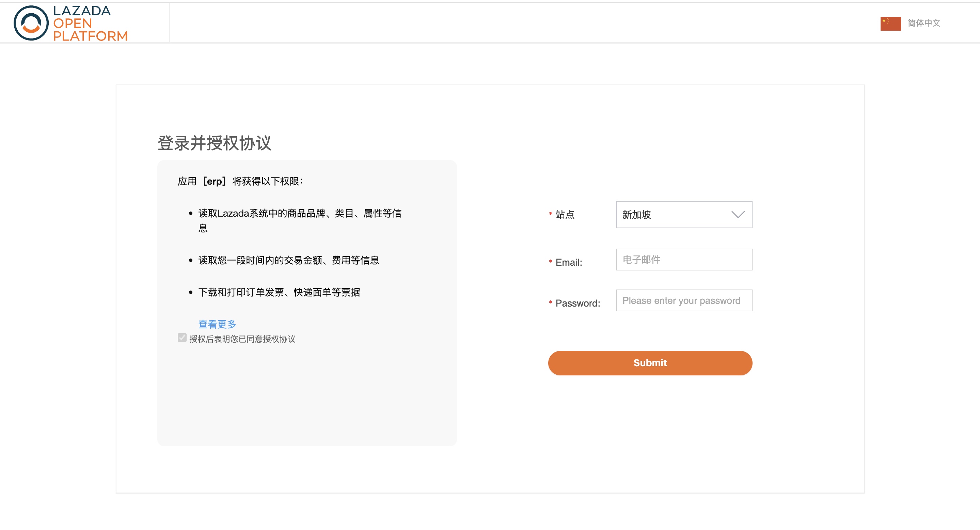Open the 站点 dropdown showing 新加坡
This screenshot has height=530, width=980.
tap(684, 215)
